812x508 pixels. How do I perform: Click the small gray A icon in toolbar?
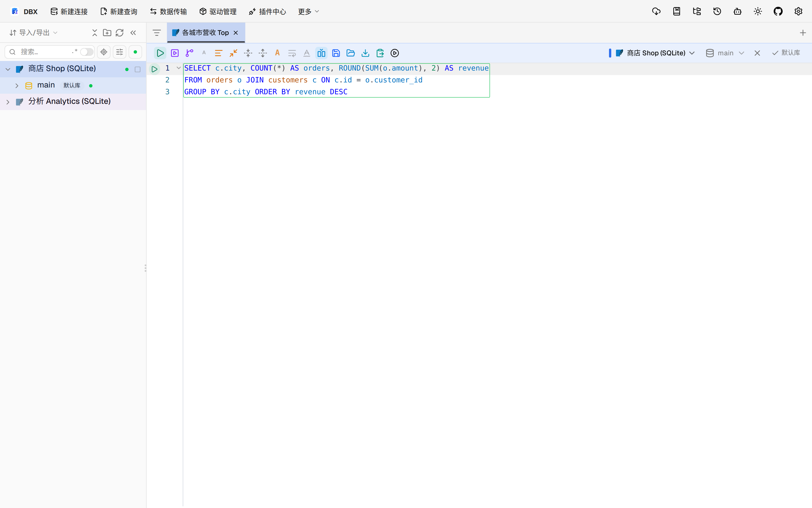point(204,53)
